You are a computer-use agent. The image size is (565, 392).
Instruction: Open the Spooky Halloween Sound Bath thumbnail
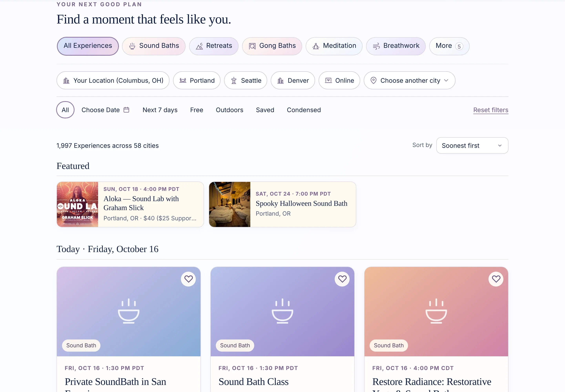coord(230,204)
